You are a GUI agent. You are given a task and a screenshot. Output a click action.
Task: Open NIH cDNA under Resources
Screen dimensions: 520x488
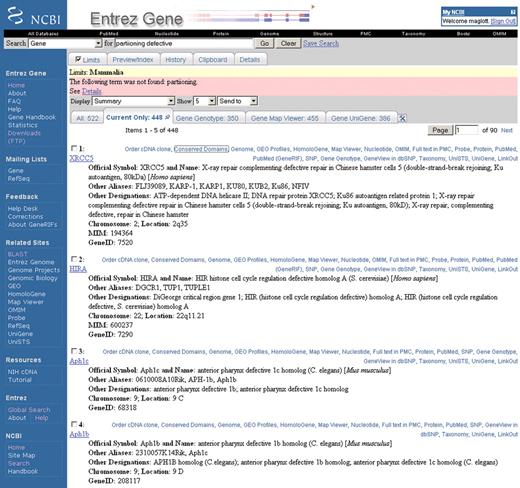click(x=23, y=372)
